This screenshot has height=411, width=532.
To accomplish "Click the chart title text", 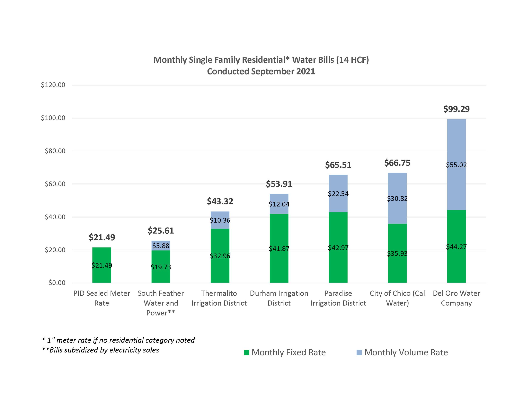I will point(262,66).
